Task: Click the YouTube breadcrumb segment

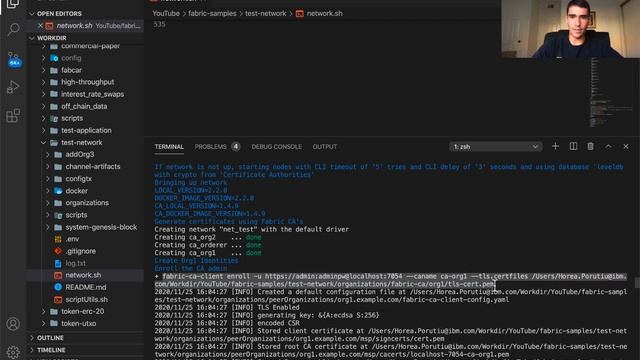Action: [x=166, y=13]
